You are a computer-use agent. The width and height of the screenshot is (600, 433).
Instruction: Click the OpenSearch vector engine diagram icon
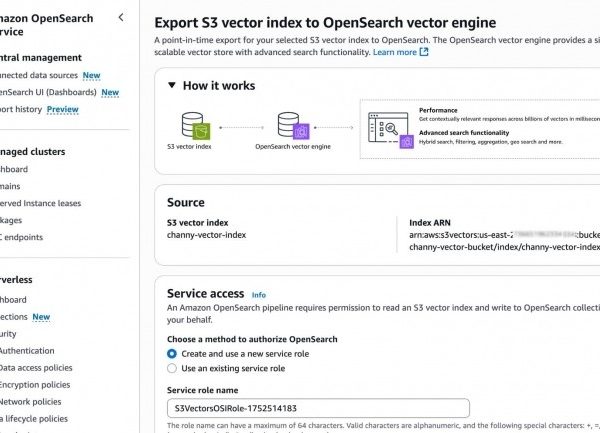[292, 127]
